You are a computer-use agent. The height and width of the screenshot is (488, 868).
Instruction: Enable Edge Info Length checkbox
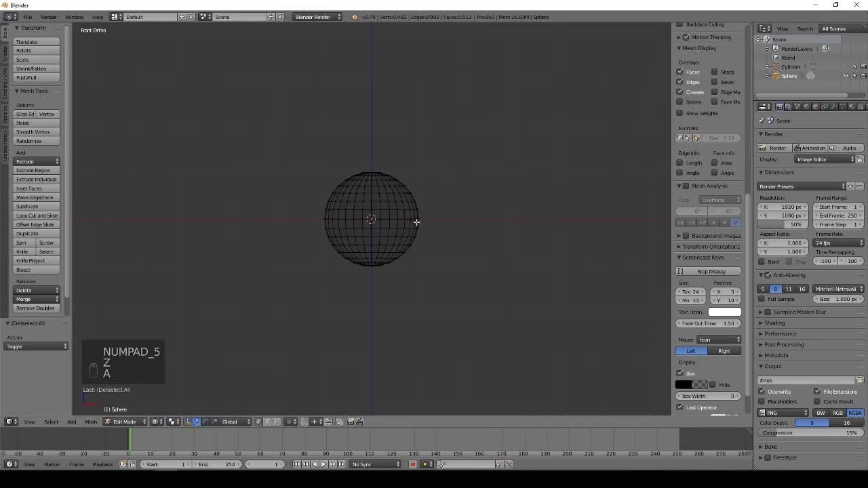pos(679,163)
